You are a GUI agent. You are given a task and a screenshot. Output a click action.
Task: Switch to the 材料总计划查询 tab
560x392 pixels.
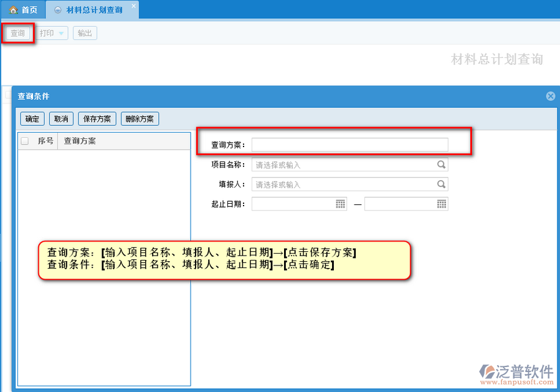point(92,9)
